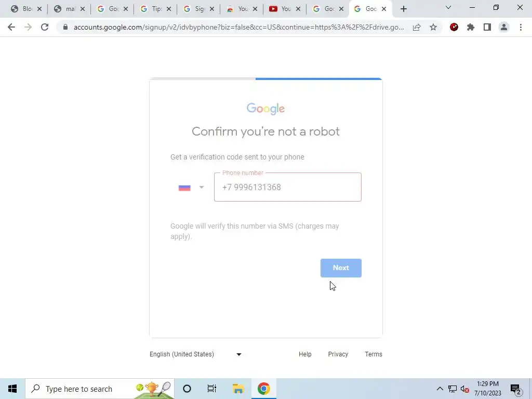
Task: Share this page from address bar
Action: (417, 27)
